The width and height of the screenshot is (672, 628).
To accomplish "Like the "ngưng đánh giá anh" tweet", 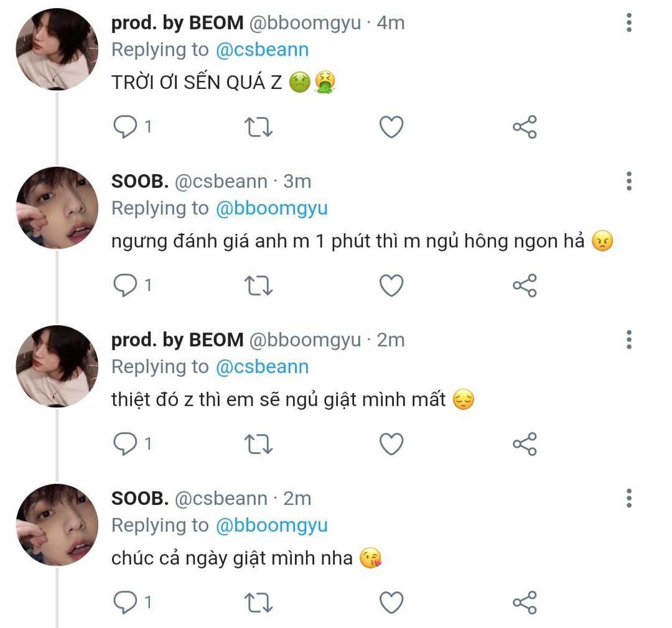I will [391, 285].
